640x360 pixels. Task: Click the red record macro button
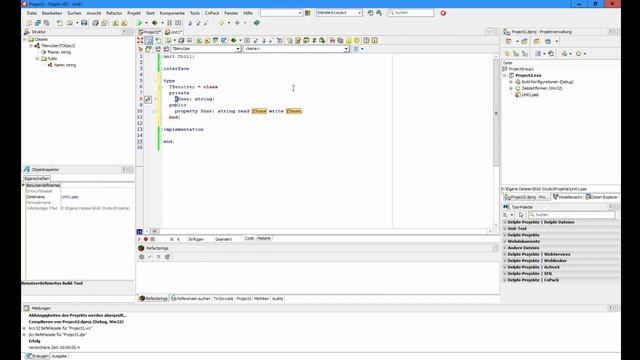(146, 239)
